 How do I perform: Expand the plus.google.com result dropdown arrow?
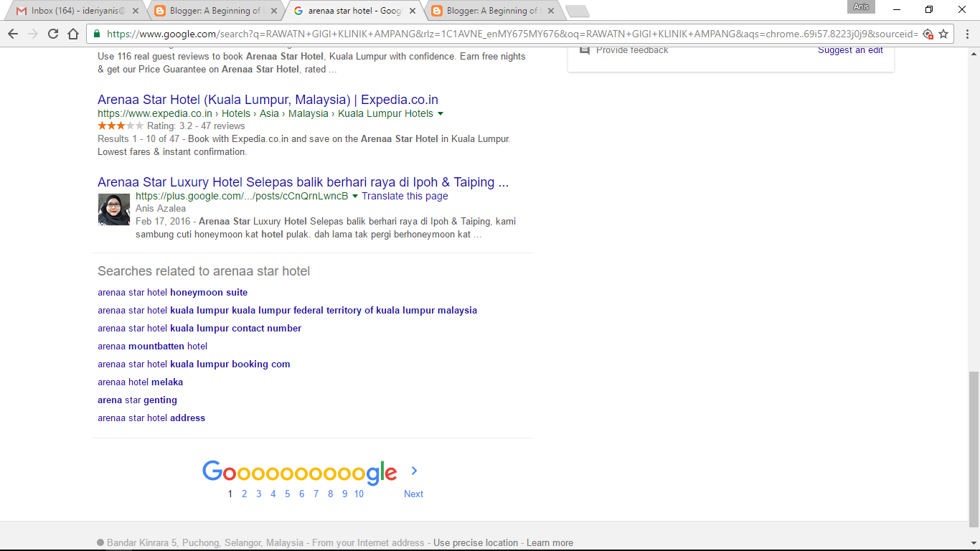(x=355, y=197)
